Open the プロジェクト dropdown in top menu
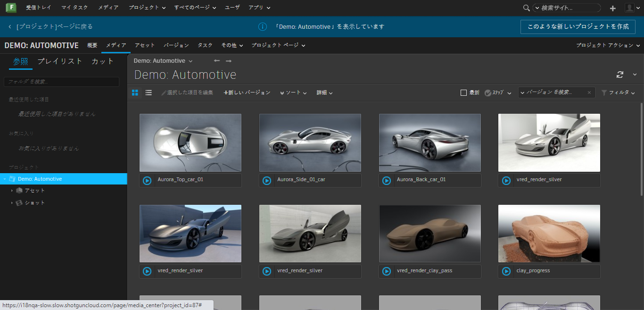 tap(147, 8)
